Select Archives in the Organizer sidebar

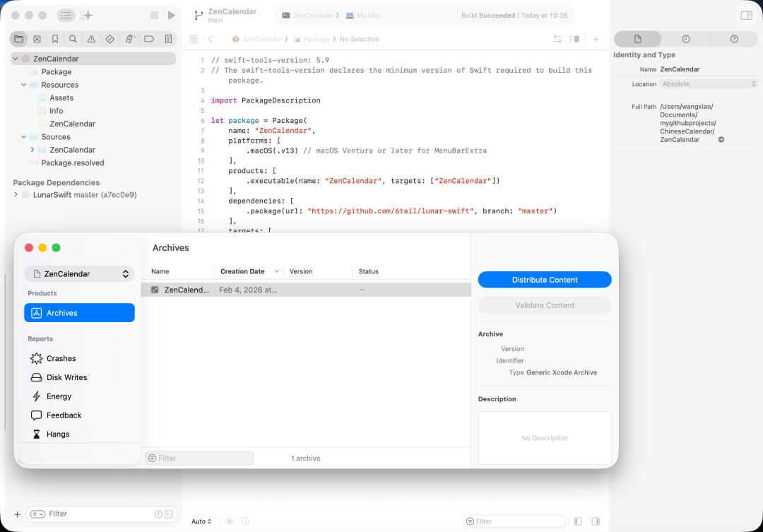click(79, 313)
